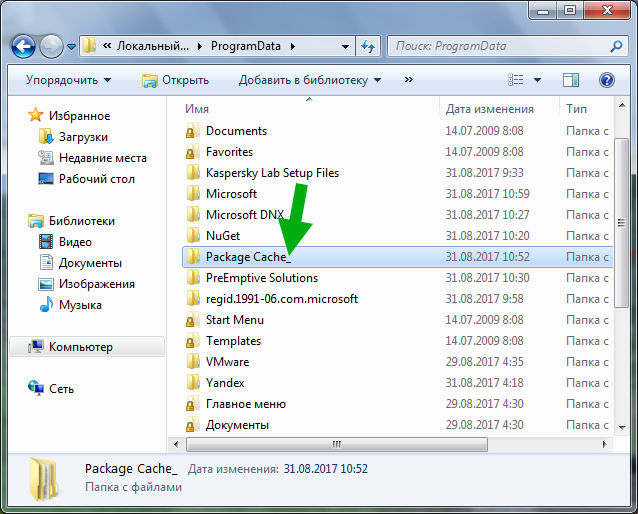Image resolution: width=638 pixels, height=514 pixels.
Task: Open the Упорядочить menu
Action: 68,80
